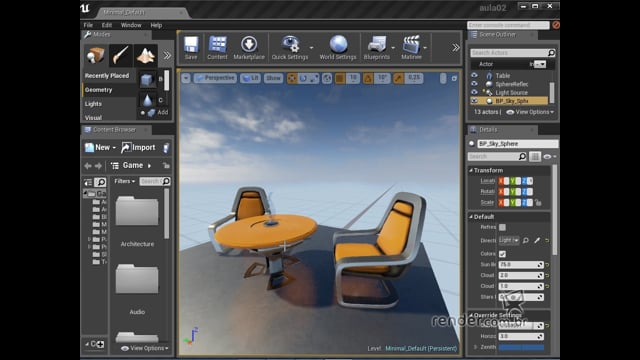
Task: Toggle visibility eye for Light Source actor
Action: pyautogui.click(x=474, y=92)
